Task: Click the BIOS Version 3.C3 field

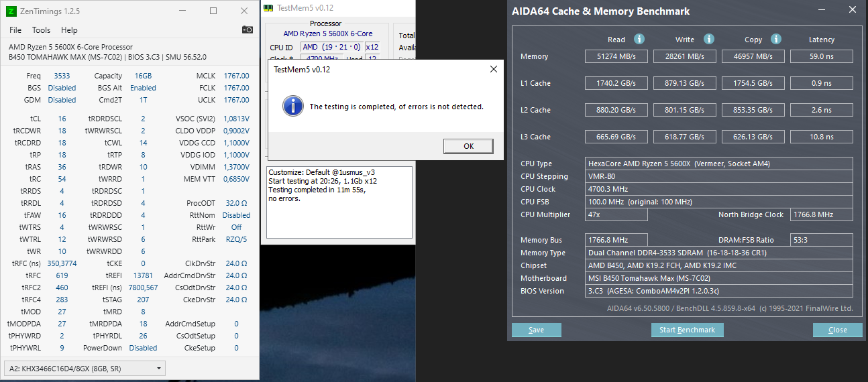Action: point(719,291)
